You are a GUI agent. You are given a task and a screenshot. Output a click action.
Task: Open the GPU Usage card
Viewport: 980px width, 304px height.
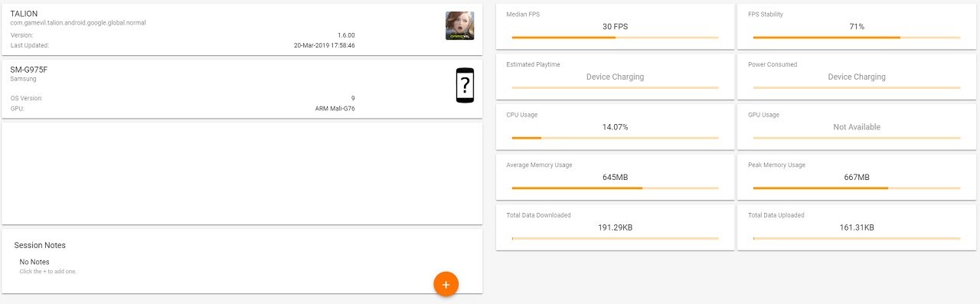pos(857,127)
